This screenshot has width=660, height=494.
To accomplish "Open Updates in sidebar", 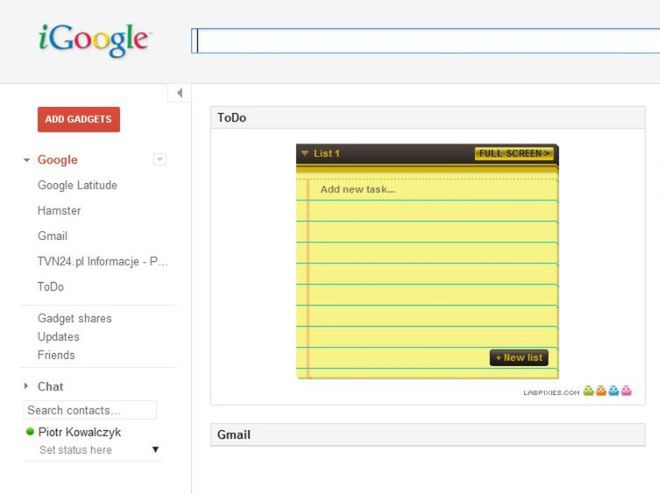I will 59,337.
